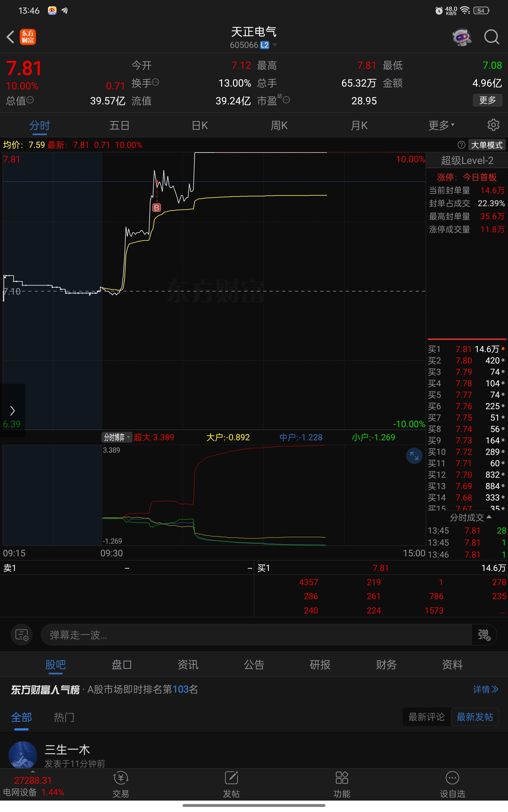Open the 资讯 news tab

[188, 665]
